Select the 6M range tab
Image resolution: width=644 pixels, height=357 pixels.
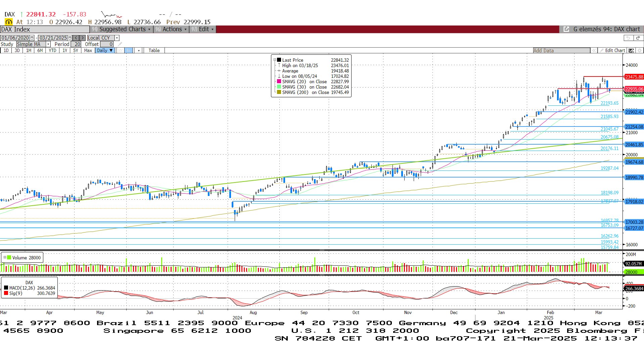click(40, 50)
